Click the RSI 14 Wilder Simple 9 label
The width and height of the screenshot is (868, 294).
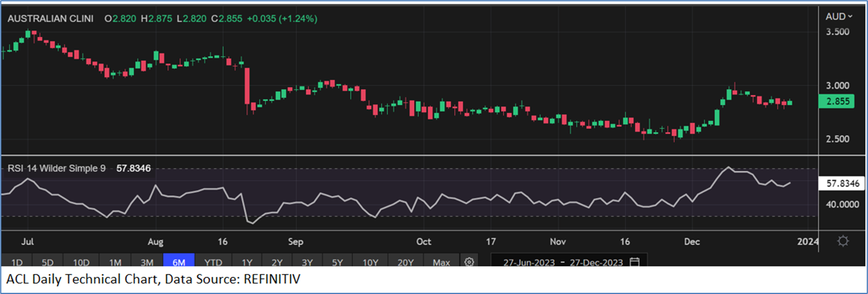coord(57,168)
